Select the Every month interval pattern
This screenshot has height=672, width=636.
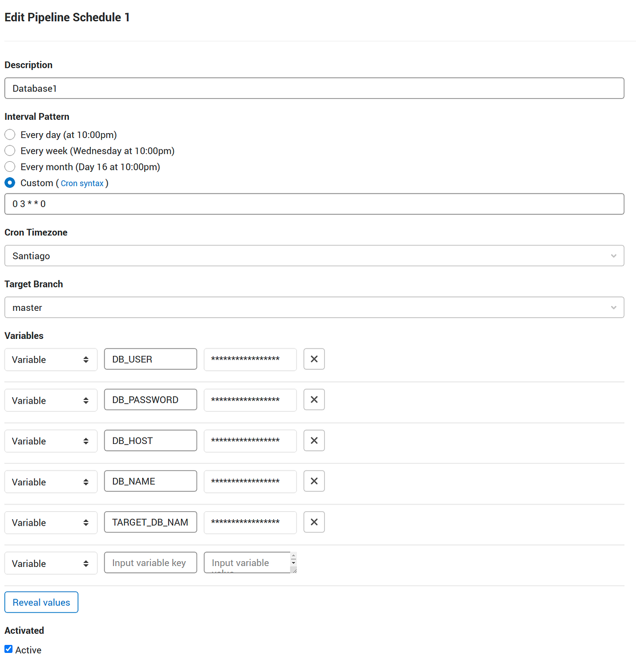10,166
